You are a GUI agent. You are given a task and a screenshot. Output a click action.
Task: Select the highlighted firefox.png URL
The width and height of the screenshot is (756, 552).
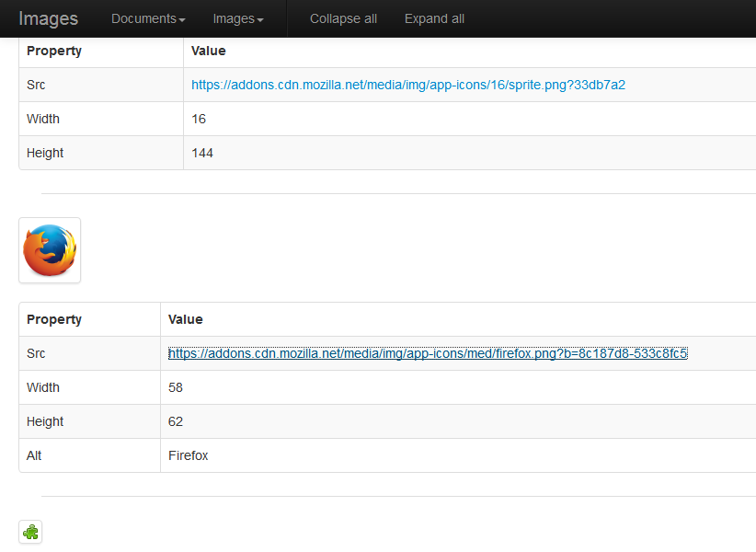[x=429, y=353]
